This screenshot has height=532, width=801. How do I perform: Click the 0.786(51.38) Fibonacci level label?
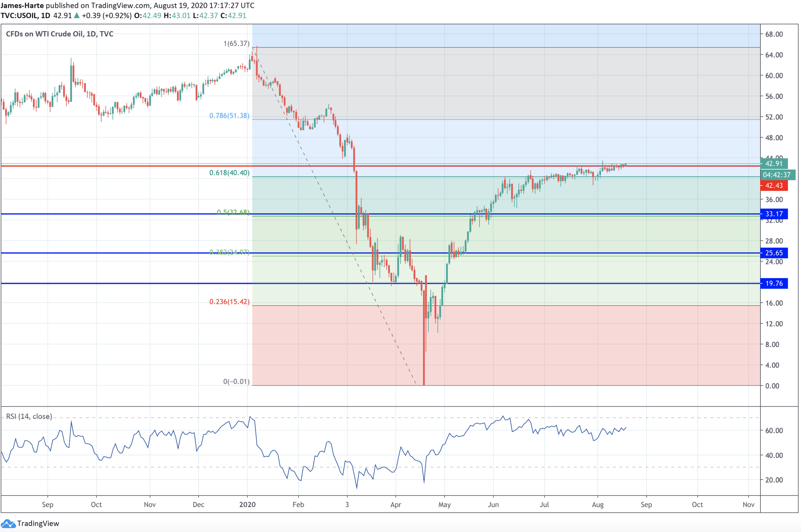(229, 116)
